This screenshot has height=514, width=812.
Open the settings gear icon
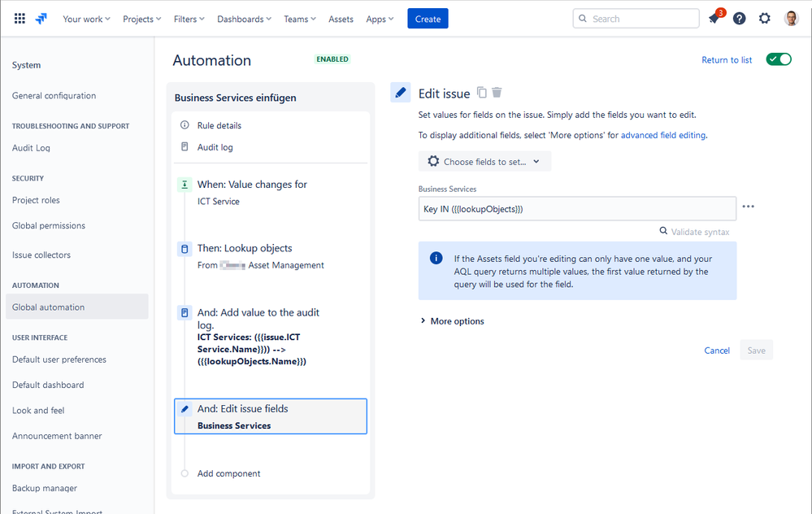764,19
